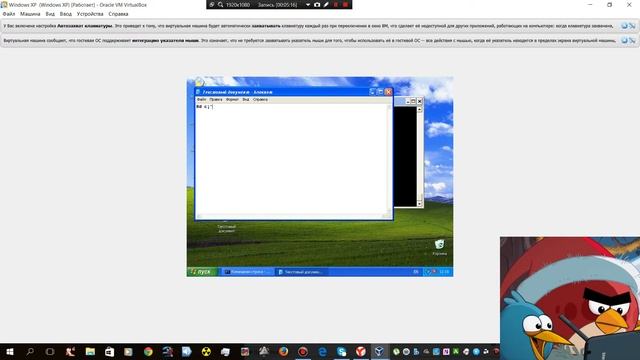Pause recording with the red pause button
The height and width of the screenshot is (360, 640).
click(336, 4)
